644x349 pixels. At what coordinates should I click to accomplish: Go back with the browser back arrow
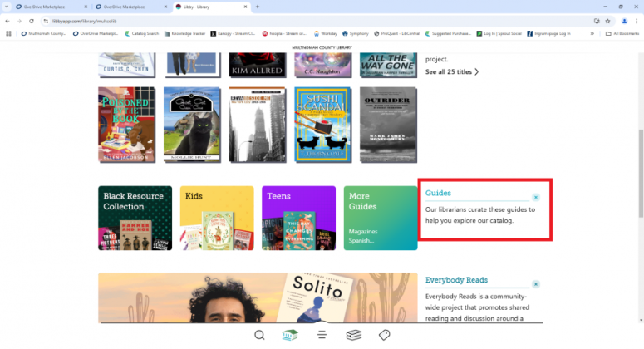coord(7,21)
